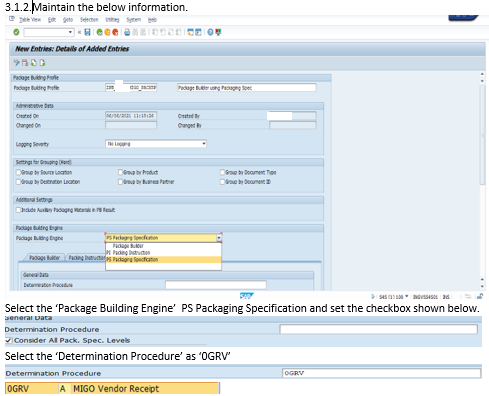Open the Goto menu
This screenshot has height=396, width=489.
point(68,20)
